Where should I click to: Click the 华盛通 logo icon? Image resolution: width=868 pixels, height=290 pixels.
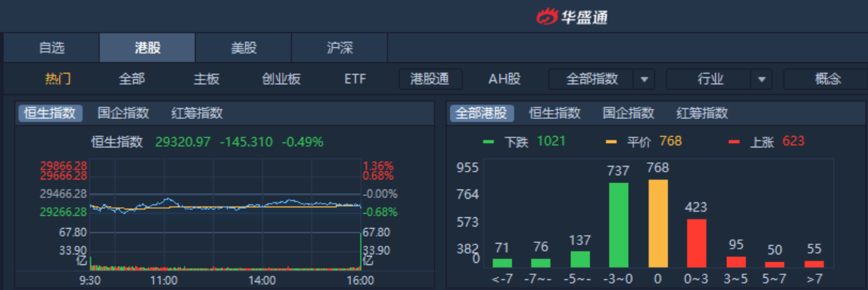click(x=549, y=16)
